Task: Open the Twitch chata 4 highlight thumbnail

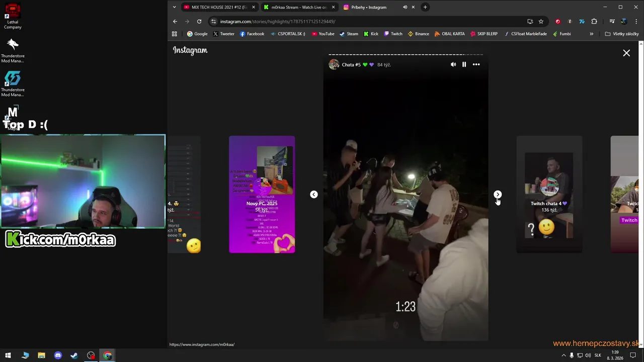Action: tap(549, 194)
